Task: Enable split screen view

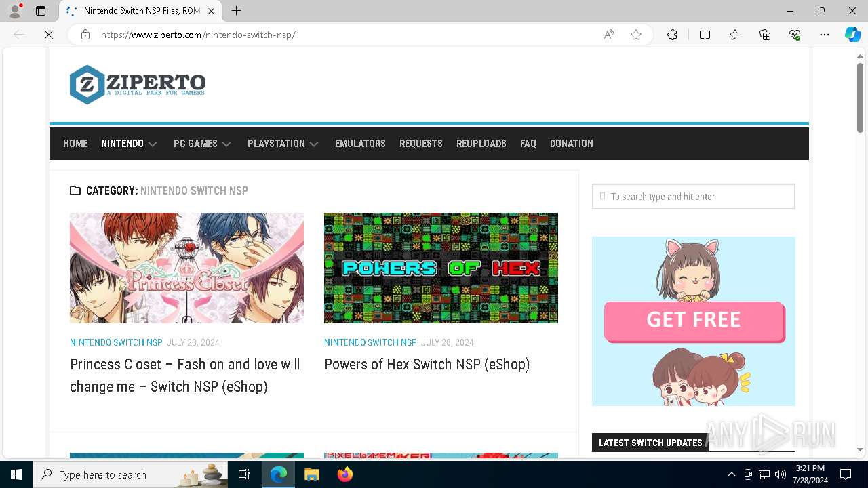Action: 705,35
